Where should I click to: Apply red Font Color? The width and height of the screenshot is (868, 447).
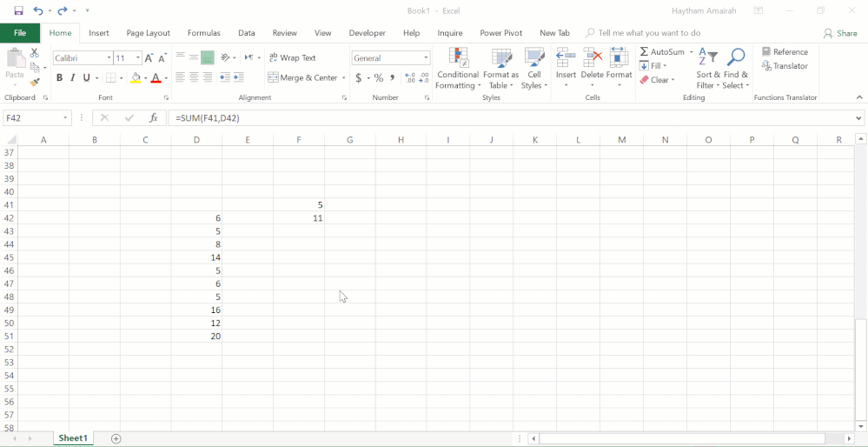tap(156, 78)
